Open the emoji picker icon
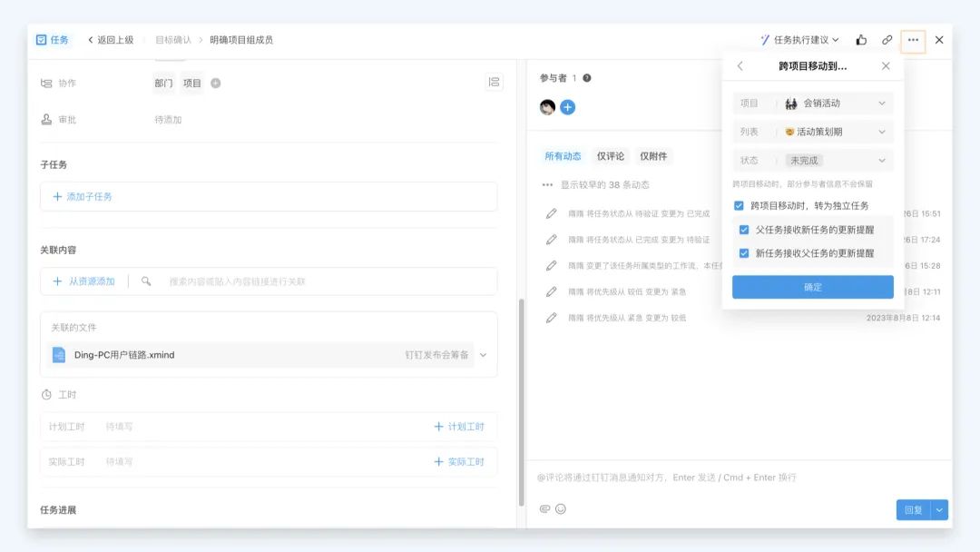Screen dimensions: 980x552 coord(561,508)
